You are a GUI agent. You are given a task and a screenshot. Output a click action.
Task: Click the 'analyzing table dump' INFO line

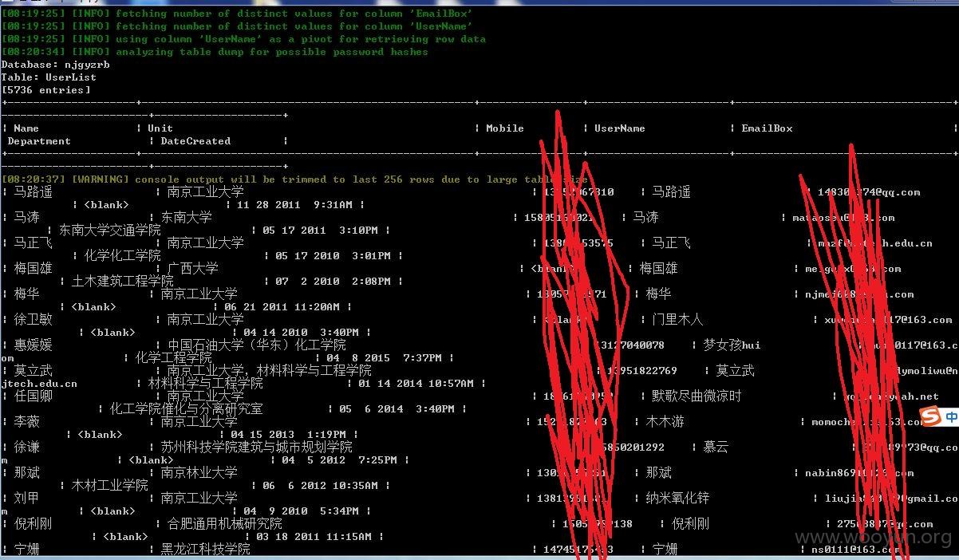pyautogui.click(x=215, y=52)
